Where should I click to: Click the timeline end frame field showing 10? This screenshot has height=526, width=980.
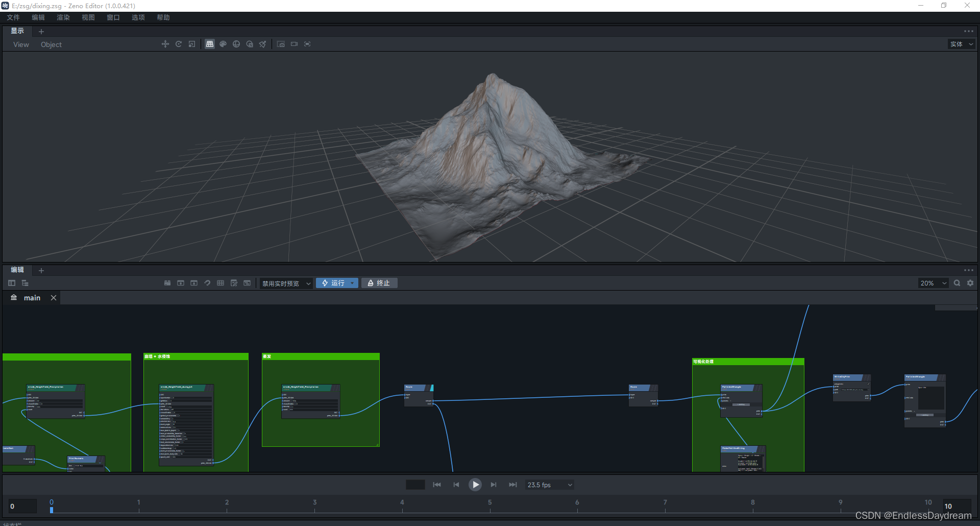click(x=957, y=506)
